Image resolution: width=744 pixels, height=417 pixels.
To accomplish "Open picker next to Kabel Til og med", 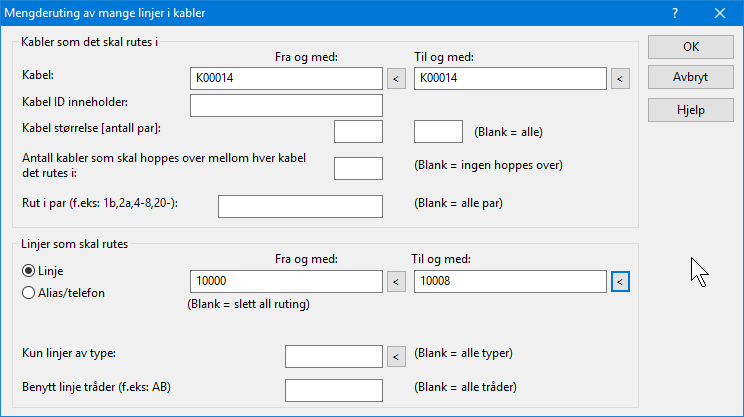I will coord(620,78).
